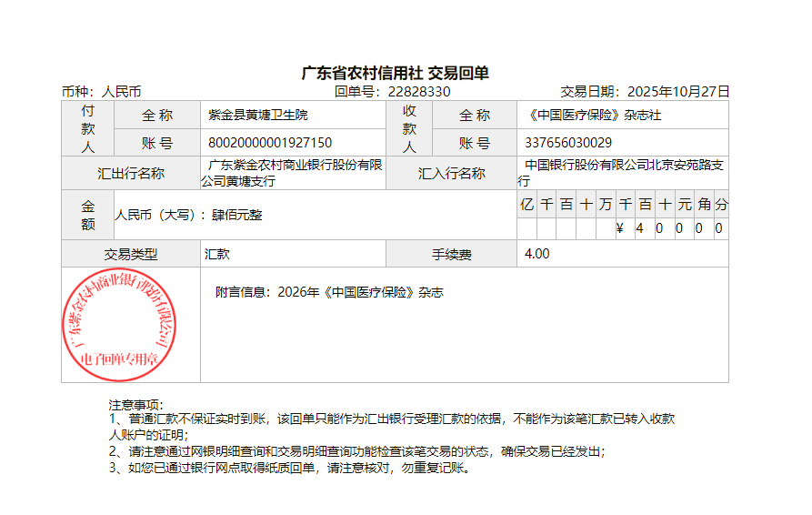The image size is (812, 515).
Task: Click the 收款人 header cell
Action: (409, 128)
